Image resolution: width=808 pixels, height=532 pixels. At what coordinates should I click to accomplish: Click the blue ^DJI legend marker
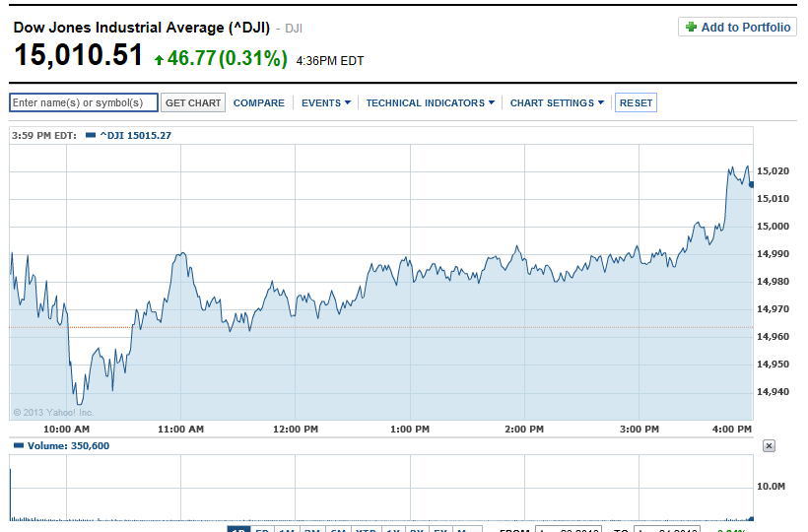91,136
